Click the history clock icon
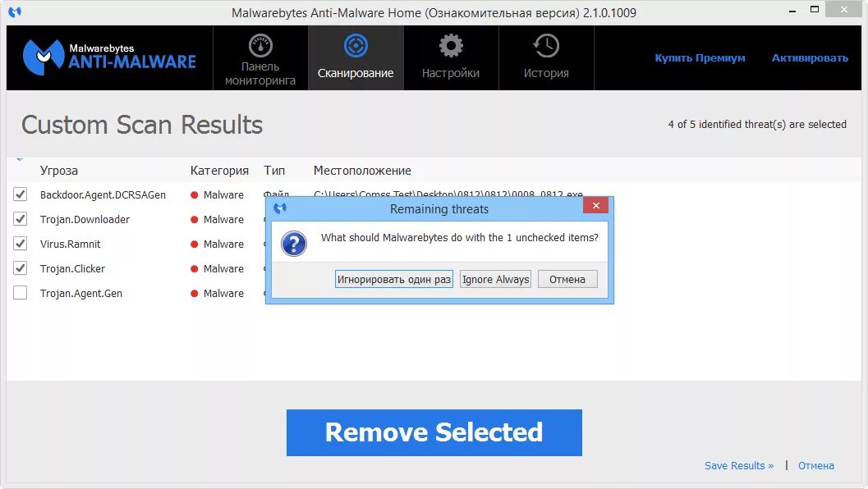The width and height of the screenshot is (868, 489). click(546, 45)
